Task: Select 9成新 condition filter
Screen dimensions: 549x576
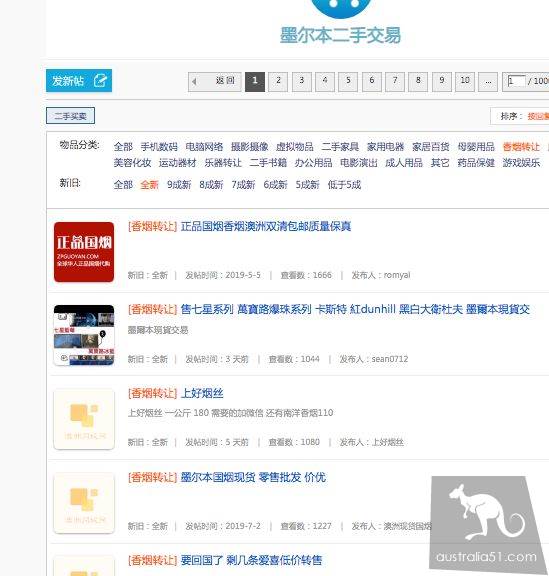Action: 179,185
